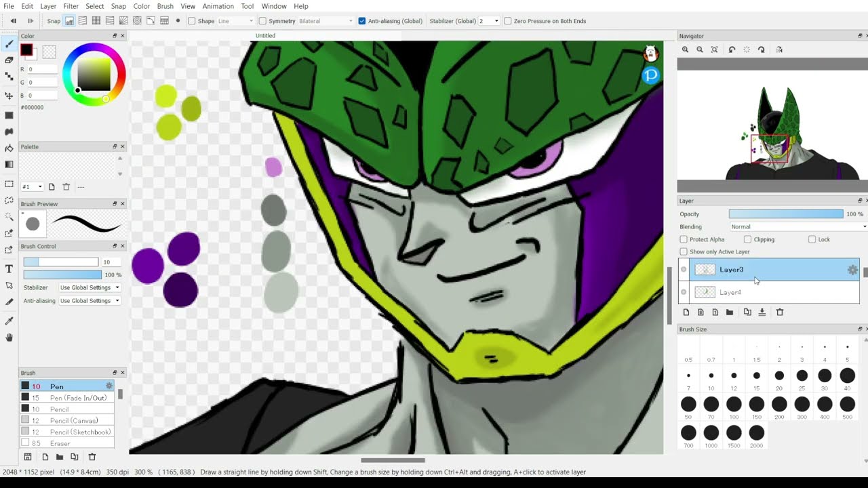The width and height of the screenshot is (868, 488).
Task: Check Show only Active Layer
Action: coord(684,251)
